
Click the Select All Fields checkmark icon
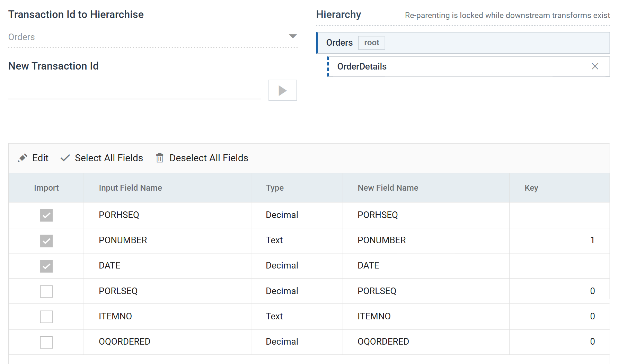[x=65, y=158]
